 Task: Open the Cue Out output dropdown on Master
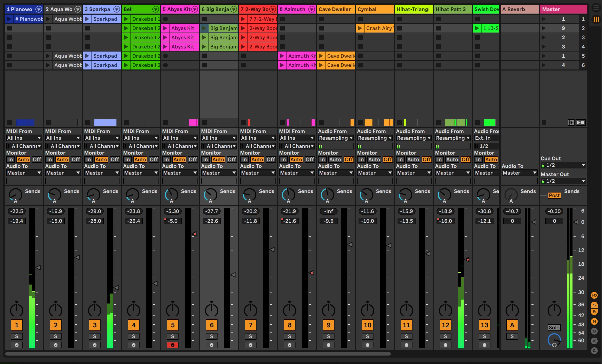[x=563, y=165]
